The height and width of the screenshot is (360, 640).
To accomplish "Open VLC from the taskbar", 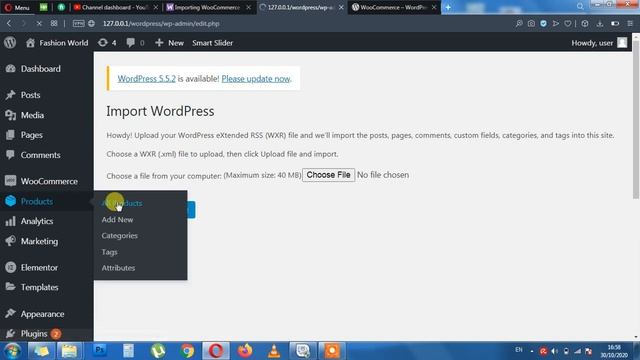I will [274, 351].
